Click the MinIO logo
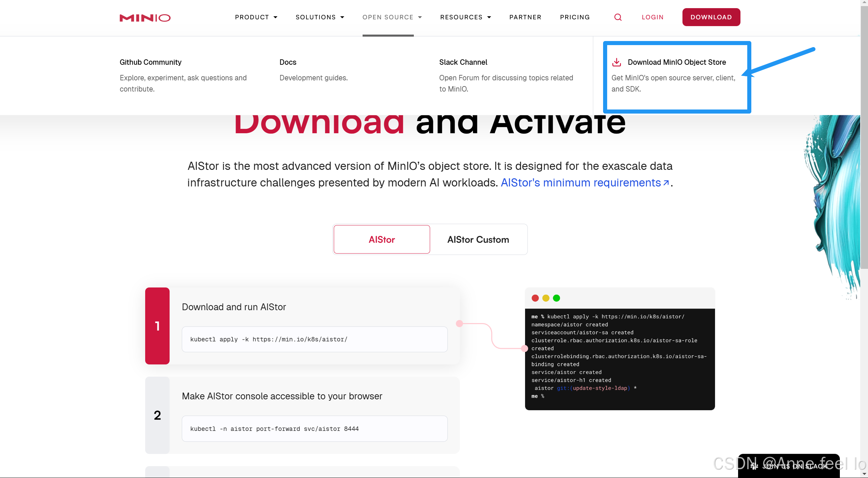 coord(145,18)
